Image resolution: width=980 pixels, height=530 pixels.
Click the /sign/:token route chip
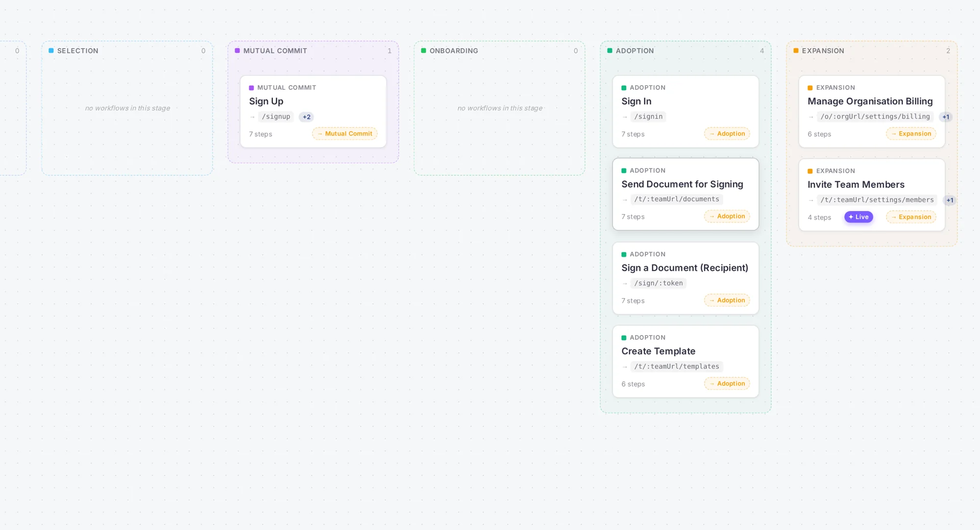tap(659, 283)
